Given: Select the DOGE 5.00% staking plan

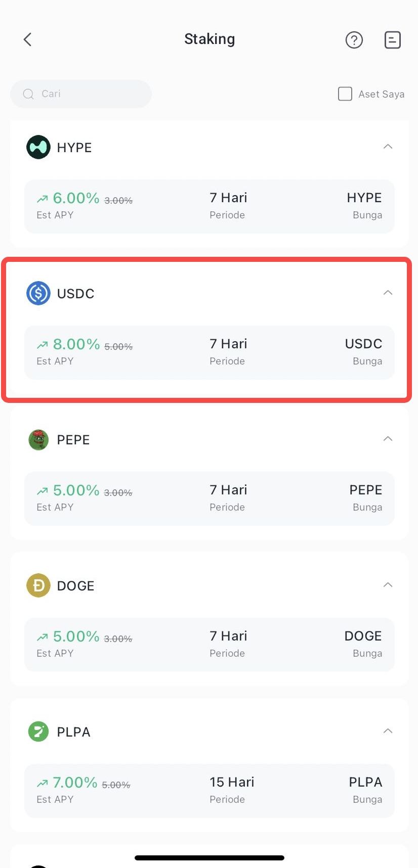Looking at the screenshot, I should click(209, 645).
